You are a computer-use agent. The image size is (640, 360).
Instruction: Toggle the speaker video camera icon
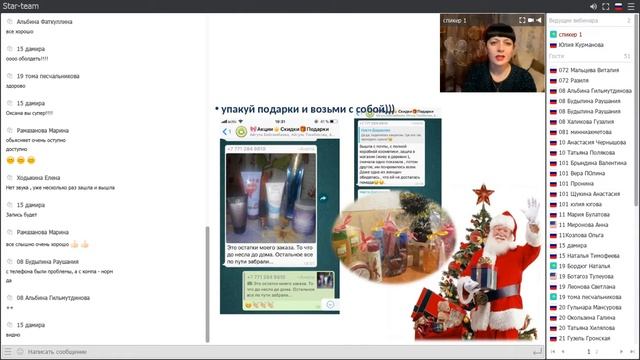(531, 20)
